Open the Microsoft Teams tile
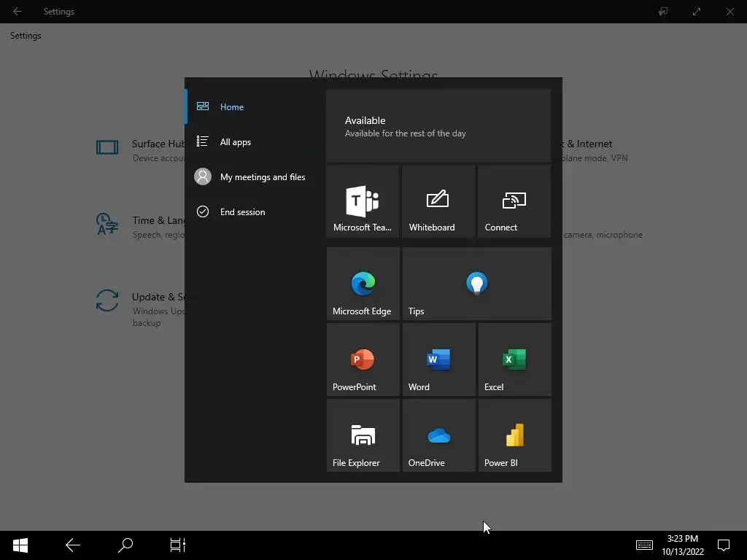 pos(363,201)
